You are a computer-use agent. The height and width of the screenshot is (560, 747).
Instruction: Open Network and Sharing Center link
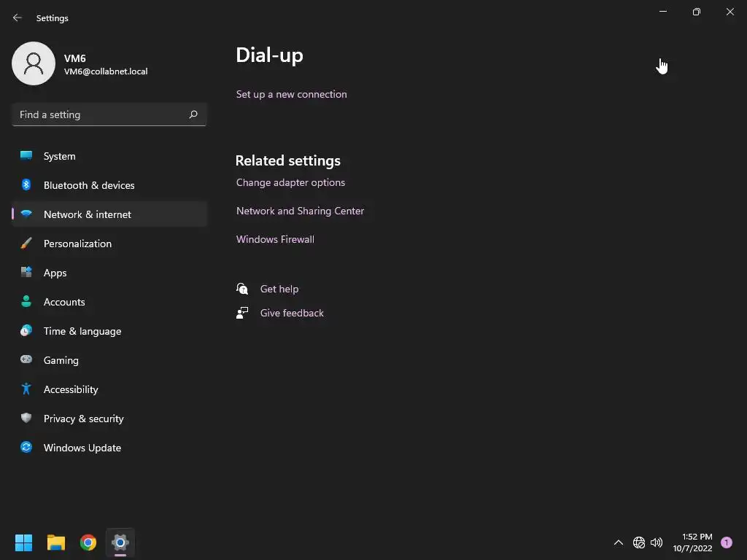pos(300,211)
